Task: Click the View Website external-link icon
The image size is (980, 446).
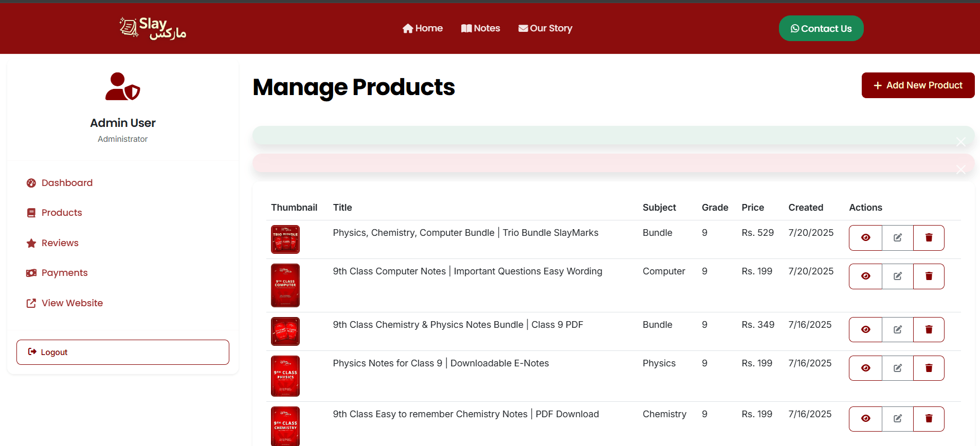Action: point(31,303)
